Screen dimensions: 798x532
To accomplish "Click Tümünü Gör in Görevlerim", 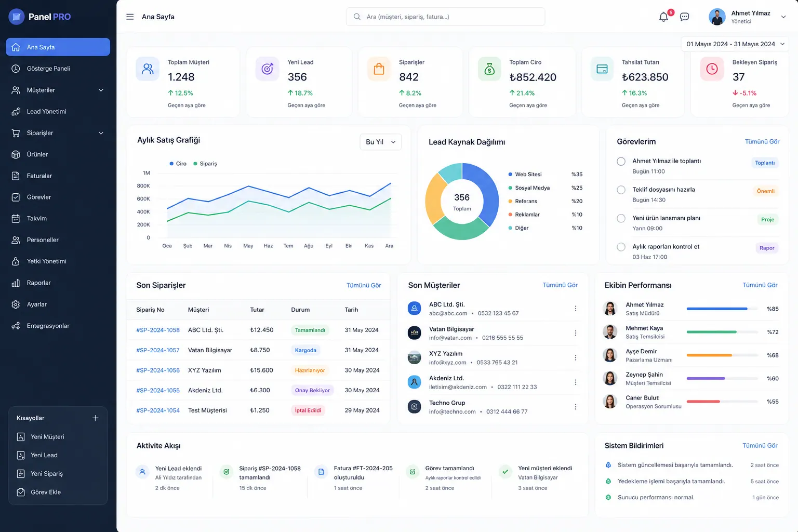I will 762,142.
